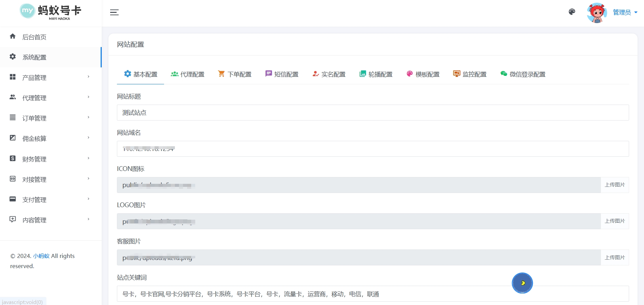The width and height of the screenshot is (644, 305).
Task: Select the 系统配置 gear icon
Action: pyautogui.click(x=13, y=57)
